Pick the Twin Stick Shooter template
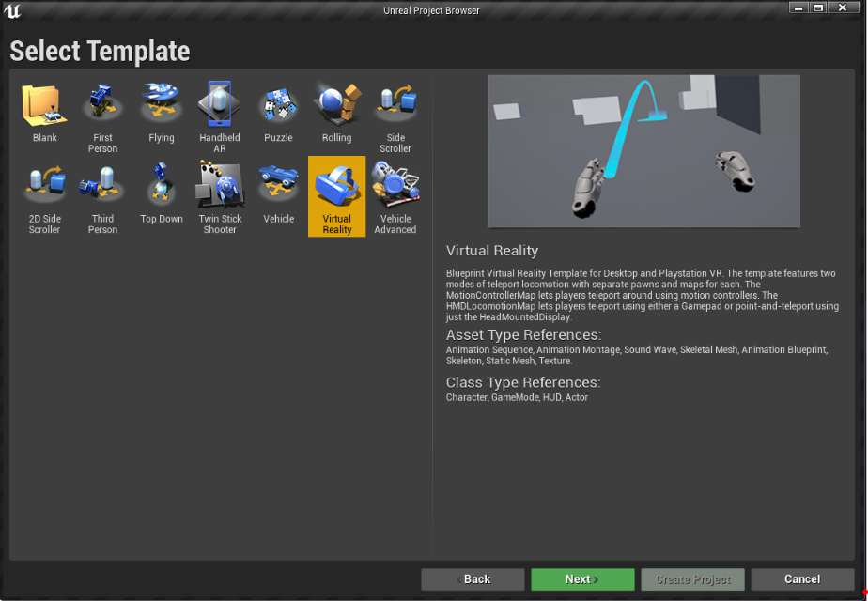Image resolution: width=868 pixels, height=601 pixels. 220,197
